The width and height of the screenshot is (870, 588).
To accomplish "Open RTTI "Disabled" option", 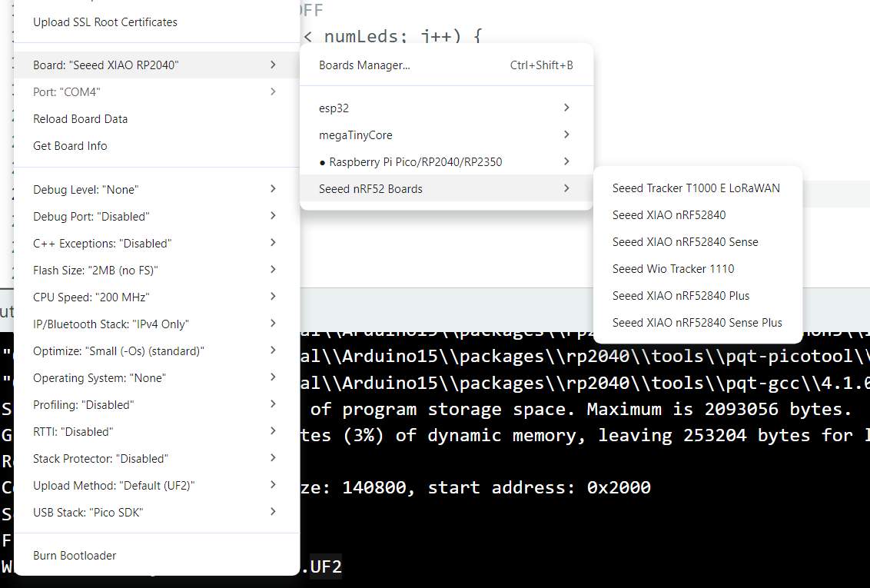I will 157,431.
